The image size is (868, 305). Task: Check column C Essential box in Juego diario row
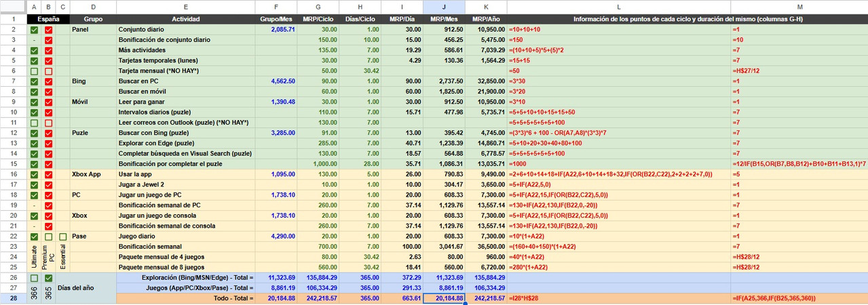coord(62,237)
